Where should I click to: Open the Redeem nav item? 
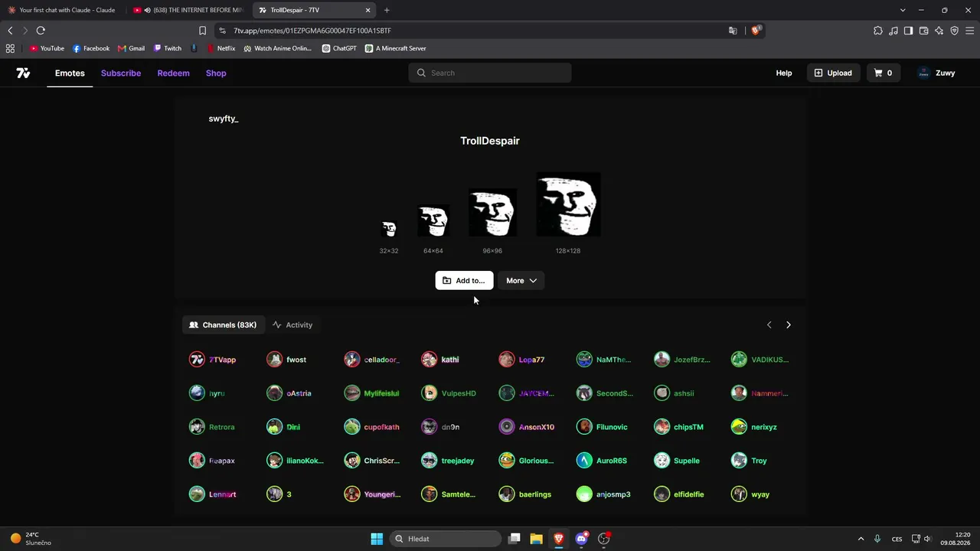click(x=173, y=73)
